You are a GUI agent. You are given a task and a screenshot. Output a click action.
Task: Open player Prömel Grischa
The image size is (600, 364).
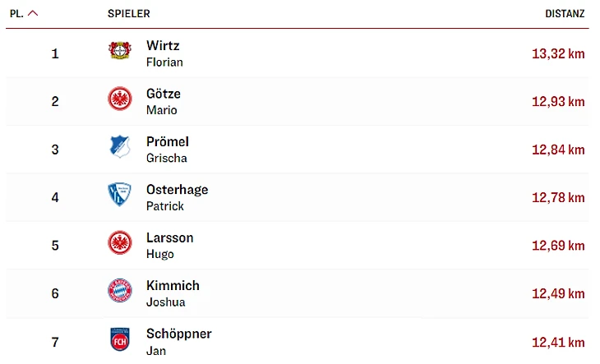[167, 149]
